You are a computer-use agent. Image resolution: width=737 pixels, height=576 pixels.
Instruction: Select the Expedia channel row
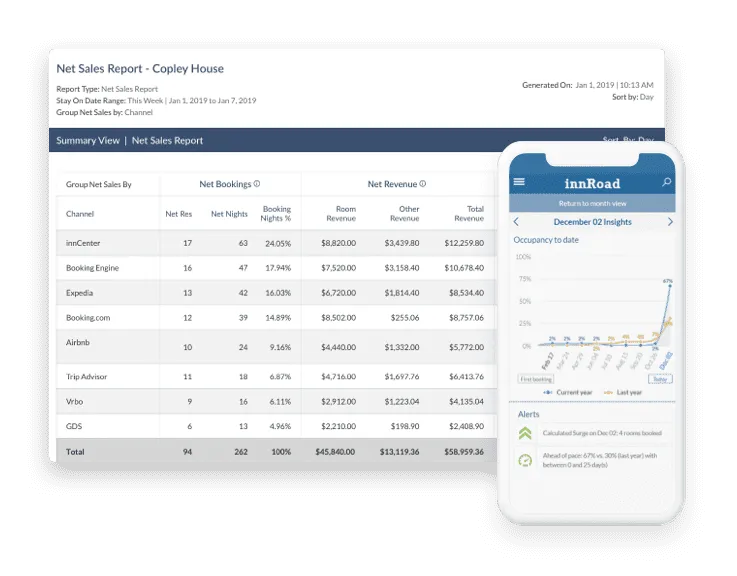[x=276, y=293]
